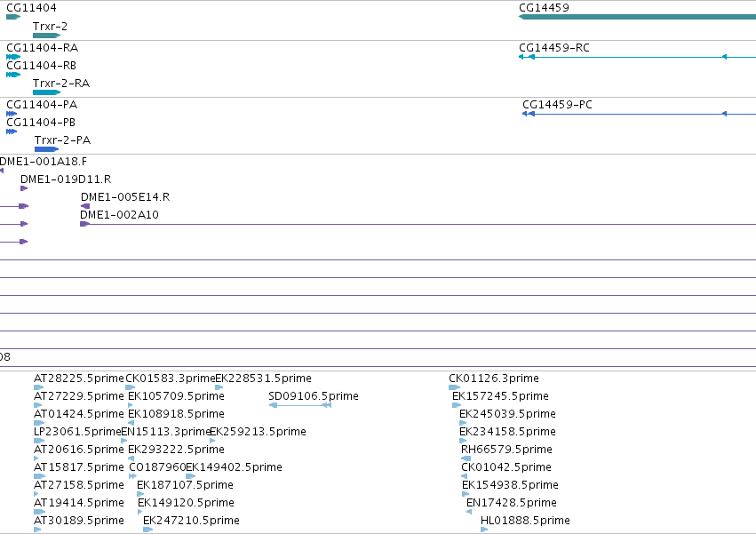Select the EK157245.5prime EST glyph
This screenshot has height=534, width=756.
(457, 405)
